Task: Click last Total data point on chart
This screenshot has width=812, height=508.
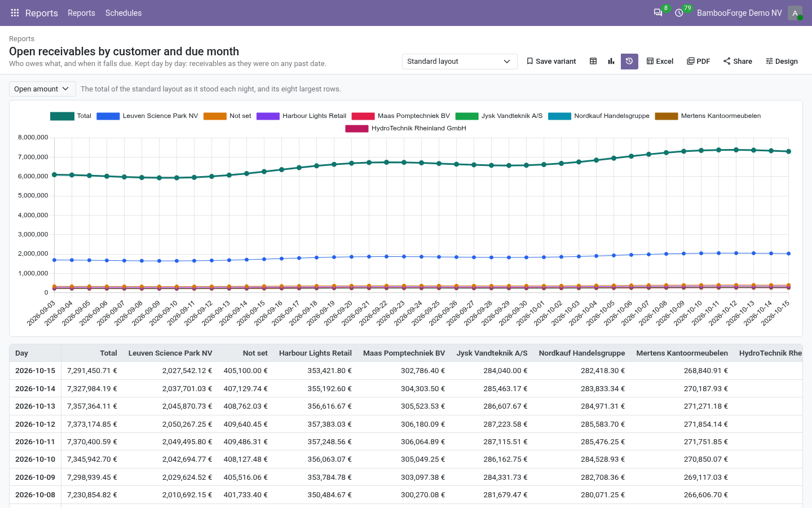Action: [788, 151]
